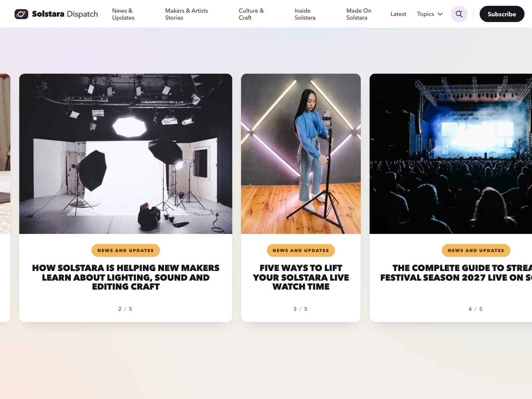Screen dimensions: 532x399
Task: Go to Makers & Artists Stories
Action: click(x=187, y=14)
